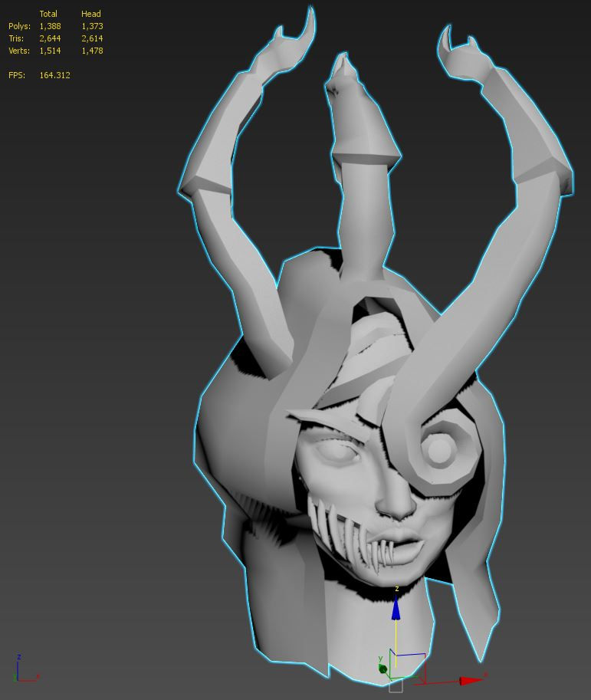Grab the green Y-axis gizmo handle
The image size is (591, 700).
point(383,669)
